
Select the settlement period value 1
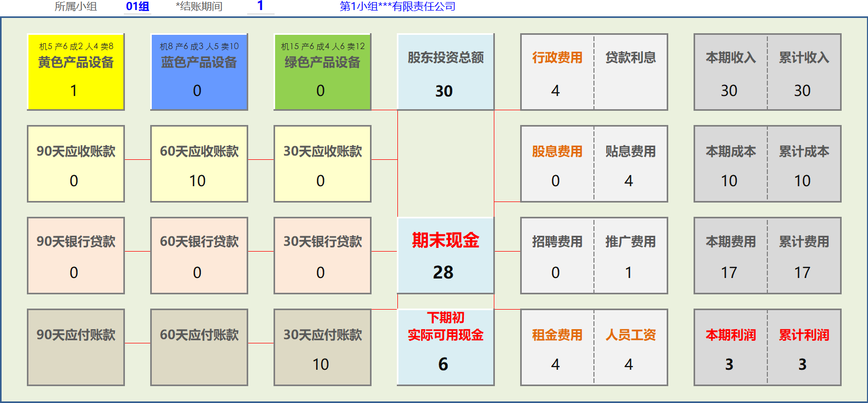tap(260, 6)
